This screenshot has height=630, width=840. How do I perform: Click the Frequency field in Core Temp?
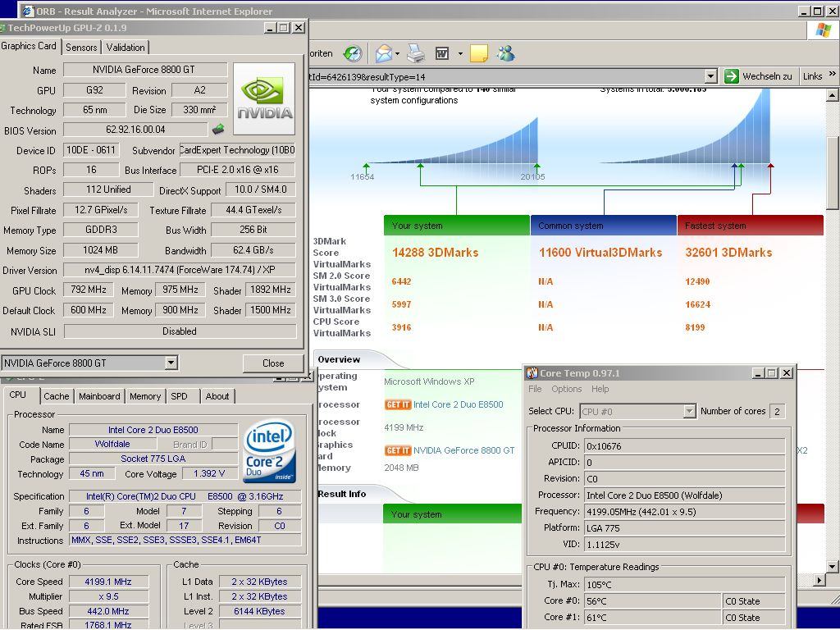(x=684, y=512)
